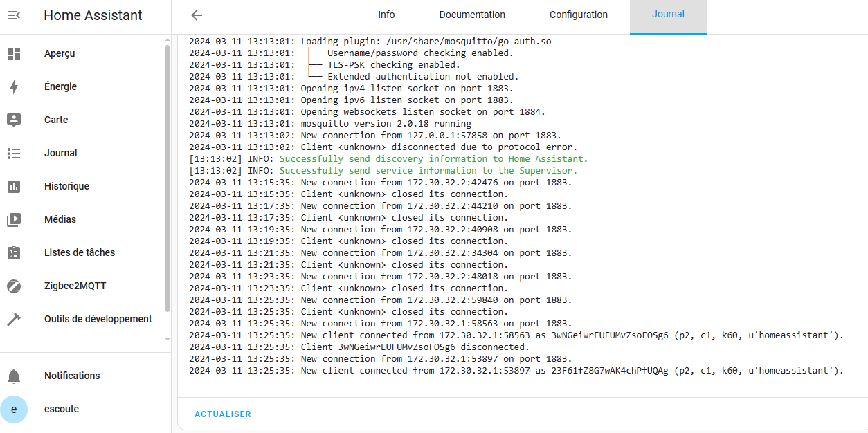The height and width of the screenshot is (433, 868).
Task: Click 'TLS-PSK checking enabled' log line
Action: [325, 65]
